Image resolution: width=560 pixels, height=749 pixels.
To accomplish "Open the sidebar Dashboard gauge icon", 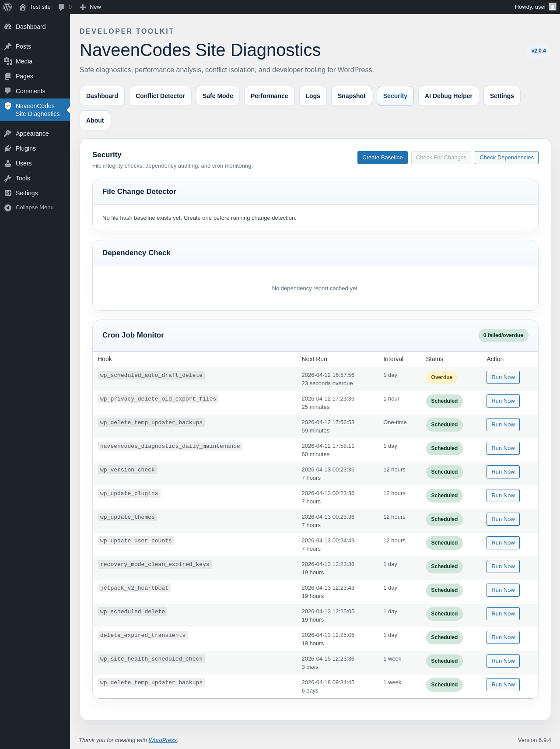I will pyautogui.click(x=8, y=27).
